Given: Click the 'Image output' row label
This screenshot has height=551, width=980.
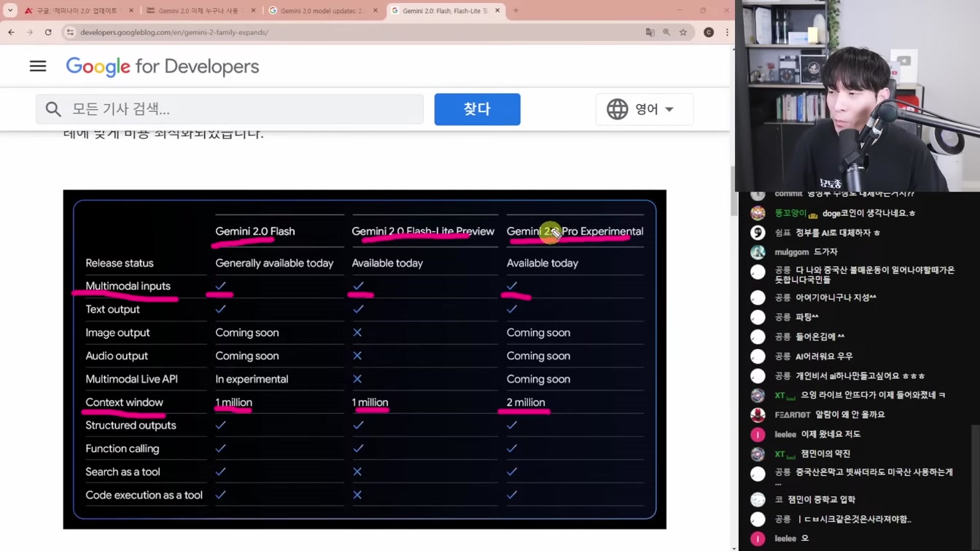Looking at the screenshot, I should pos(117,332).
